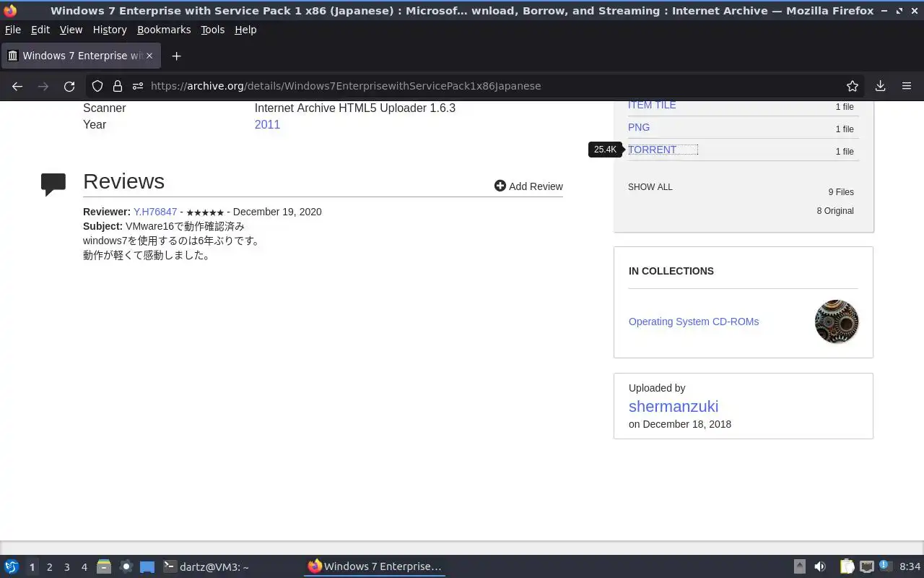
Task: Close the Windows 7 Enterprise tab
Action: (x=149, y=56)
